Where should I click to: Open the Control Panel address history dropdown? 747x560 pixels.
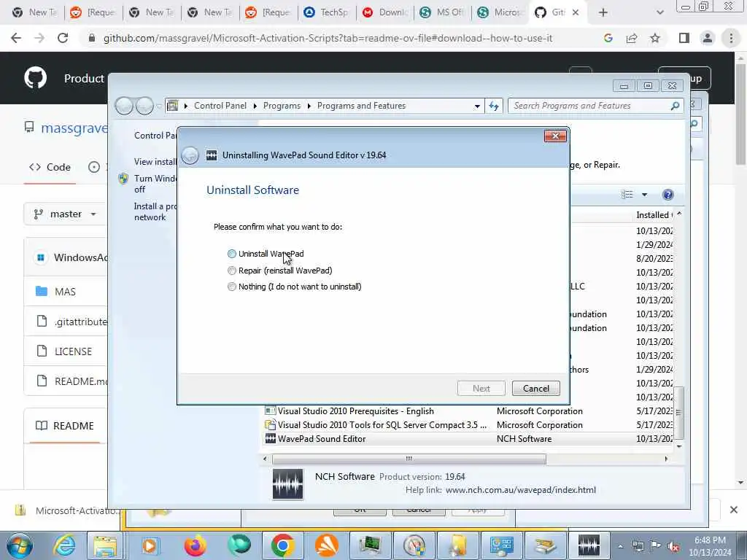click(477, 106)
